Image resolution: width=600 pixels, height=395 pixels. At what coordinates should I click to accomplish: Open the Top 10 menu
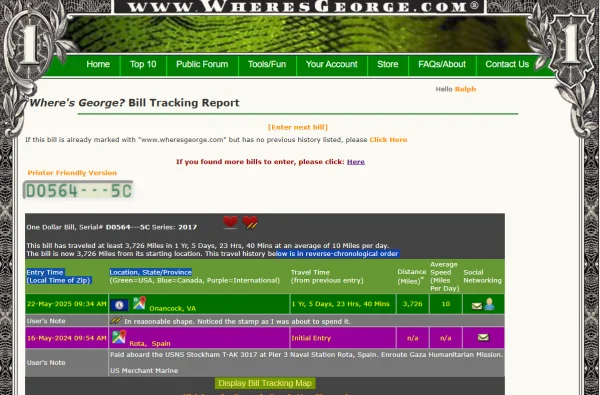[143, 64]
